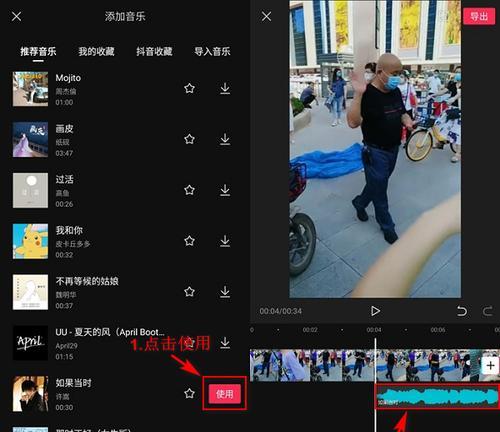The width and height of the screenshot is (500, 432).
Task: Add clip with plus button on timeline
Action: pyautogui.click(x=490, y=366)
